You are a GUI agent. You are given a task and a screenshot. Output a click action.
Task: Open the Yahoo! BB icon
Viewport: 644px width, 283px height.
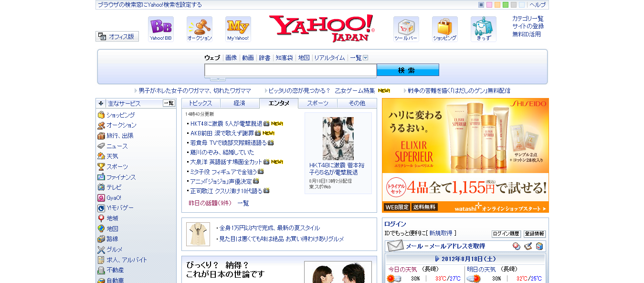(x=160, y=29)
